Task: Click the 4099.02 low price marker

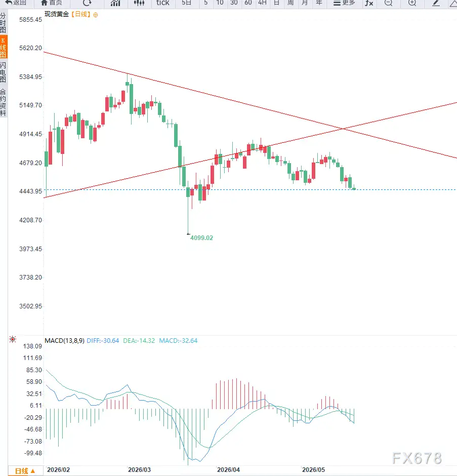Action: (201, 237)
